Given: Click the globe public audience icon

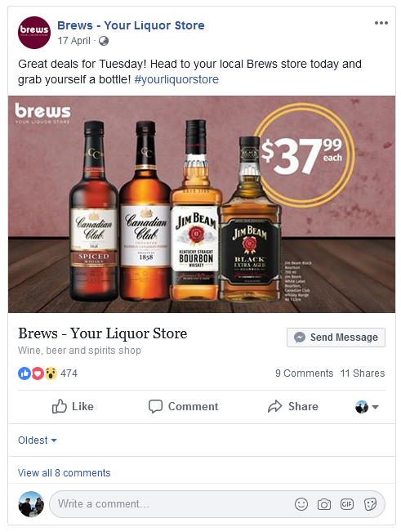Looking at the screenshot, I should (104, 41).
